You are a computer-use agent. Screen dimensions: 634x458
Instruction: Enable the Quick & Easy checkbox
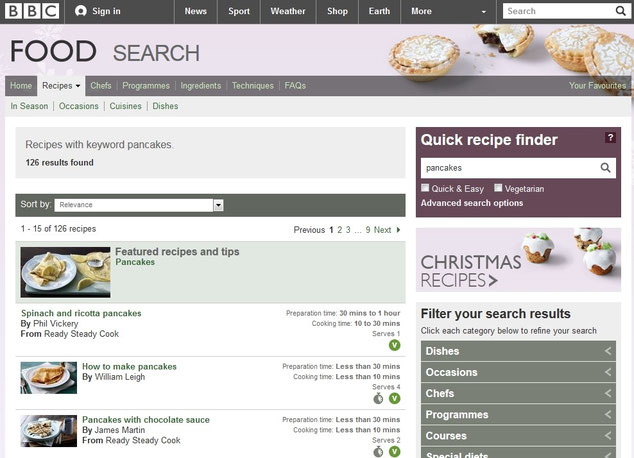(425, 188)
